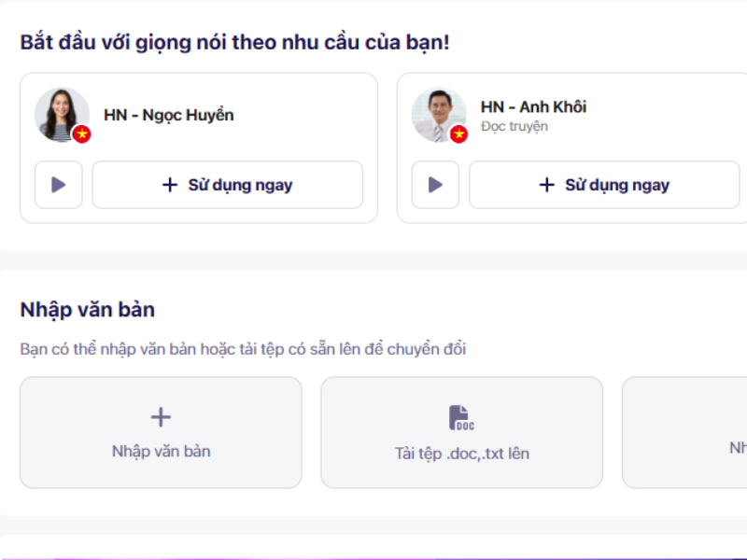Click the Nhập văn bản section heading
The height and width of the screenshot is (560, 747).
[x=88, y=310]
